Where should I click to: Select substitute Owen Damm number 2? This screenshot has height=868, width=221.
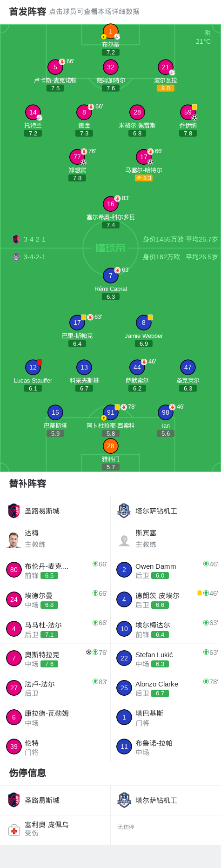click(166, 570)
